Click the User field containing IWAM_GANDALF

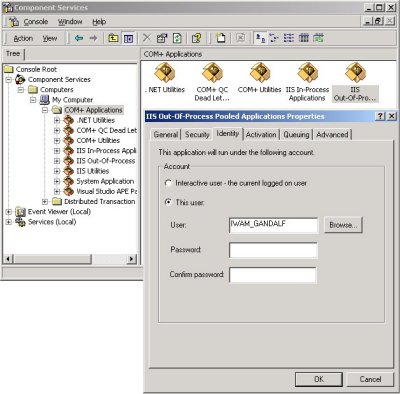tap(273, 225)
